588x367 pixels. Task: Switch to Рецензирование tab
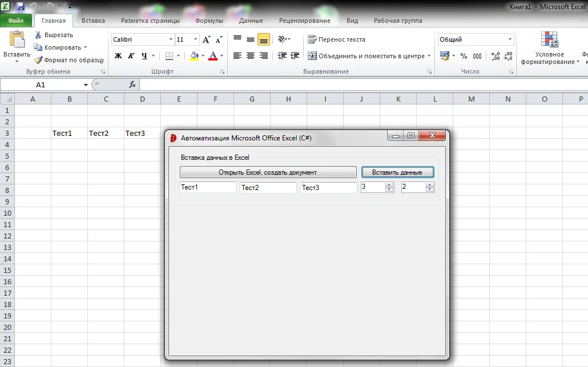[304, 21]
